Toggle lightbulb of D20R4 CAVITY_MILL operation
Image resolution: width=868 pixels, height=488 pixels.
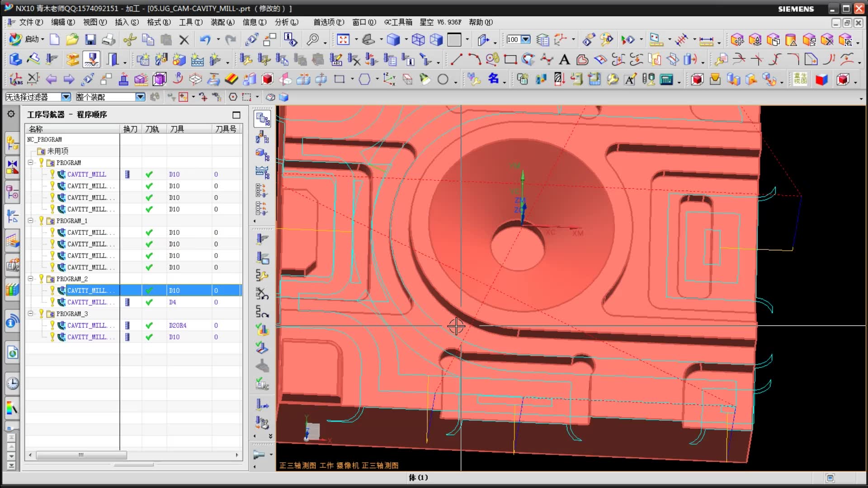pos(52,325)
